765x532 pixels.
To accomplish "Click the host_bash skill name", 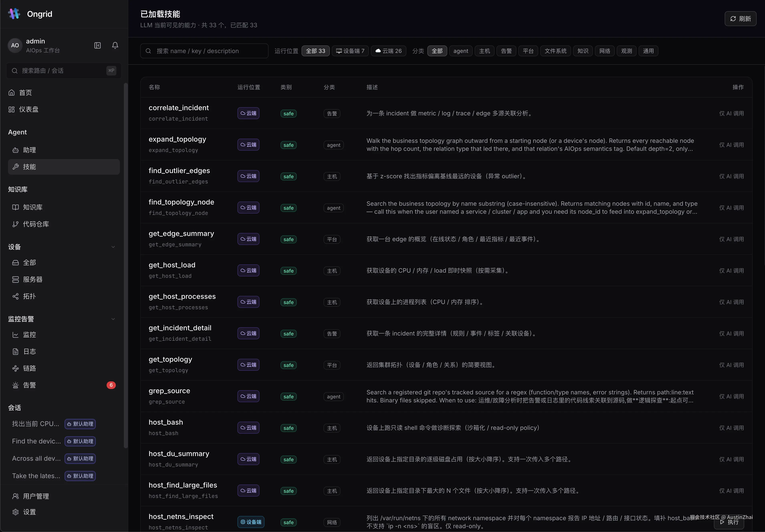I will pyautogui.click(x=166, y=422).
